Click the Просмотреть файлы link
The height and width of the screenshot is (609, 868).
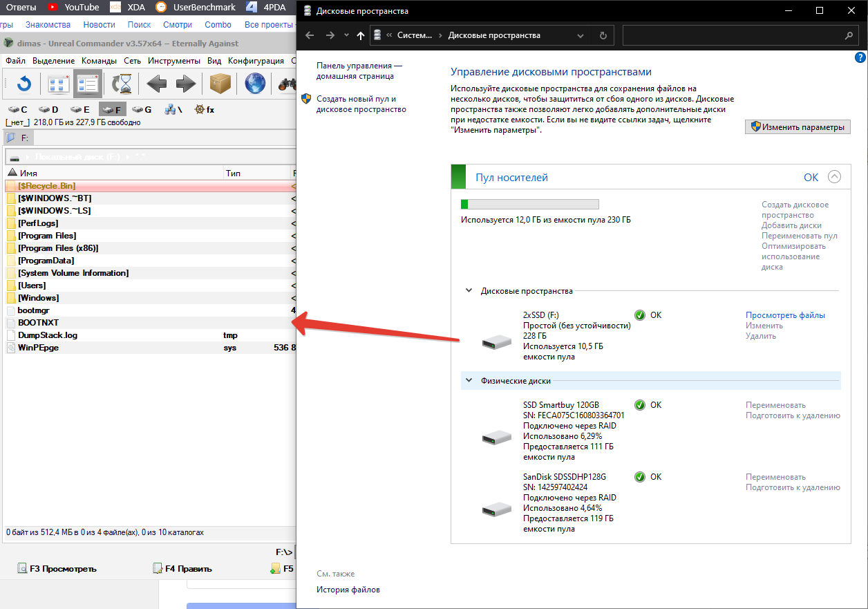pos(785,315)
